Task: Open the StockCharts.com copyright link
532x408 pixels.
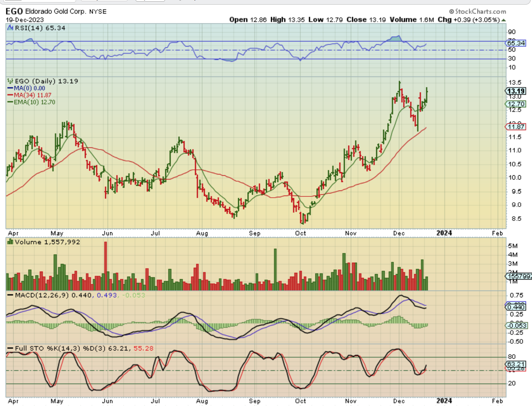Action: [478, 11]
